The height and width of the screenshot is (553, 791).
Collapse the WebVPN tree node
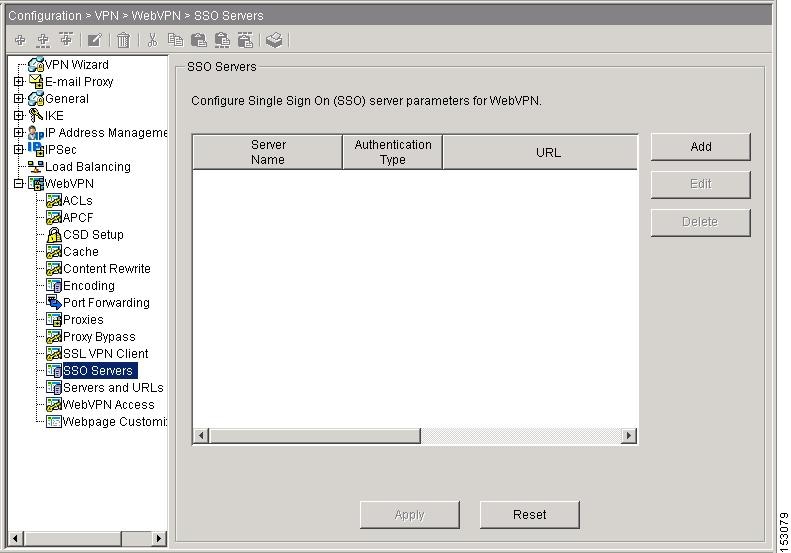19,184
